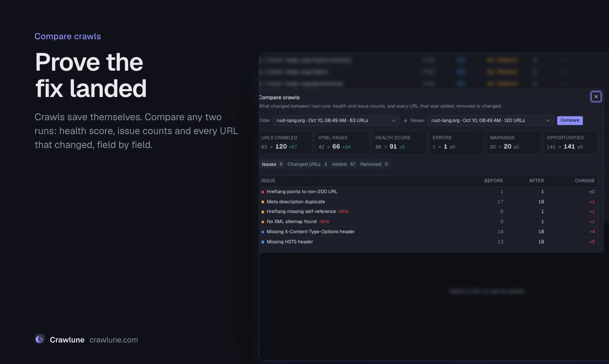Open the Older crawl dropdown

[336, 120]
